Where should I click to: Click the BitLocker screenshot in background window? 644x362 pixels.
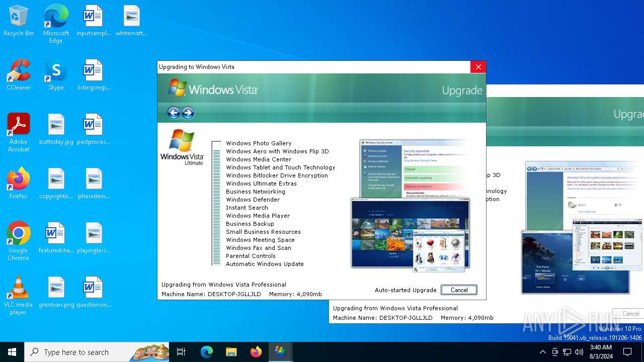pyautogui.click(x=584, y=191)
